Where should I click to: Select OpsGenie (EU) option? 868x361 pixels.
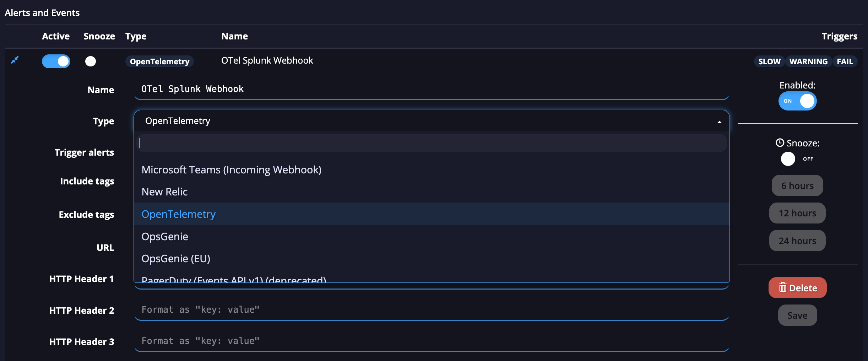(432, 258)
